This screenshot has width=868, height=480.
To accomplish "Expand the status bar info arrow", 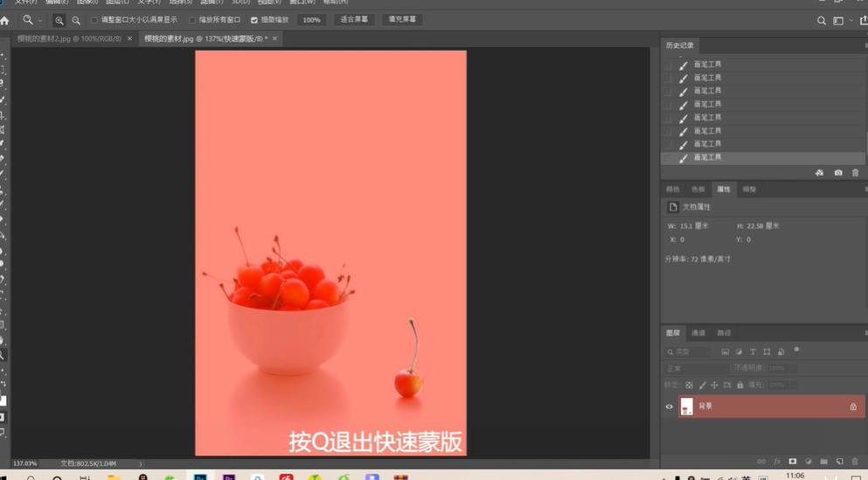I will pyautogui.click(x=141, y=464).
